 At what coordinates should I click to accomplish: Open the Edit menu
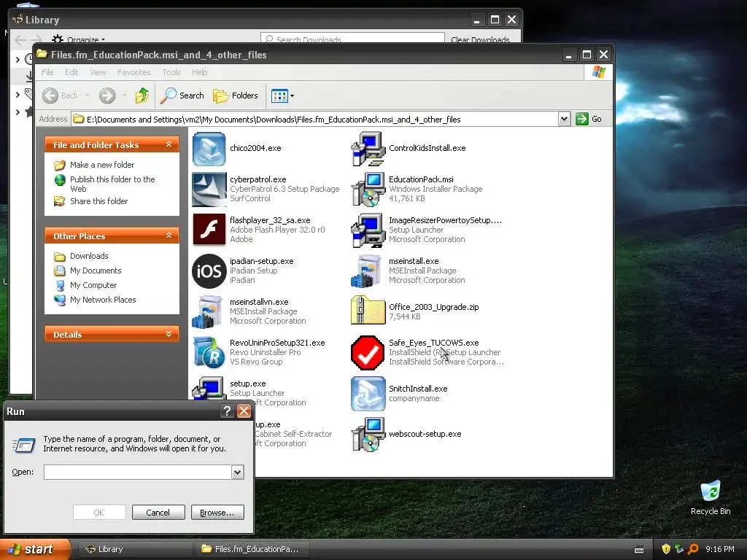point(71,72)
